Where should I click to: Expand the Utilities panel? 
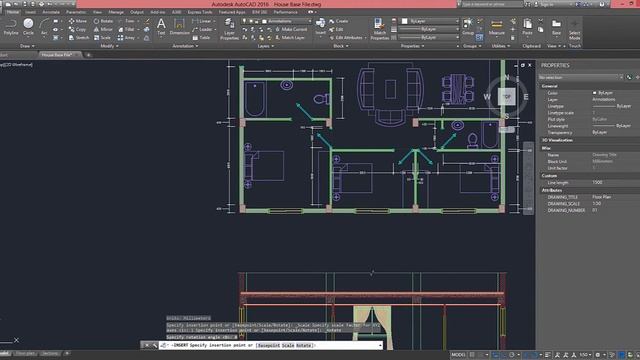500,46
